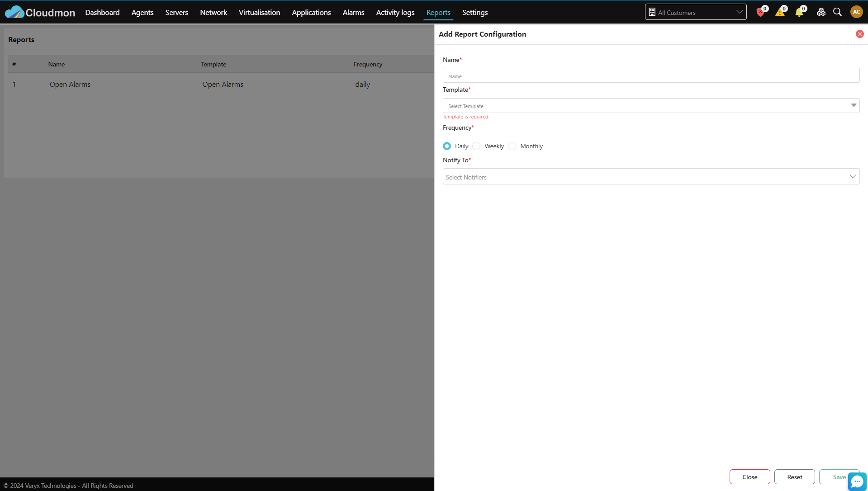Click the Save button
Image resolution: width=868 pixels, height=491 pixels.
[839, 477]
